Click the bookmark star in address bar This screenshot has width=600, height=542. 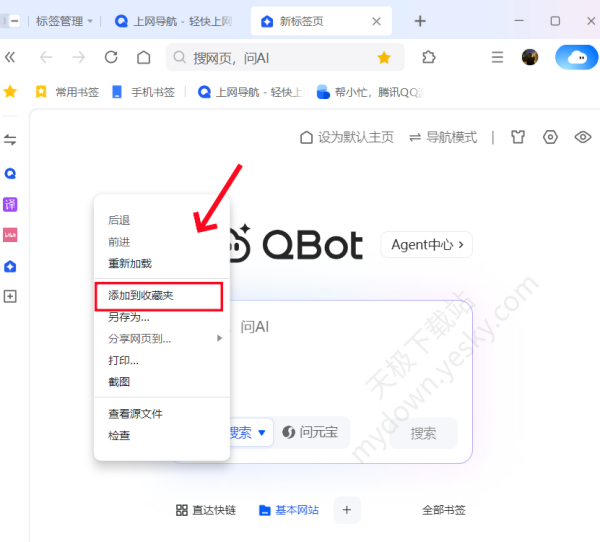[384, 58]
